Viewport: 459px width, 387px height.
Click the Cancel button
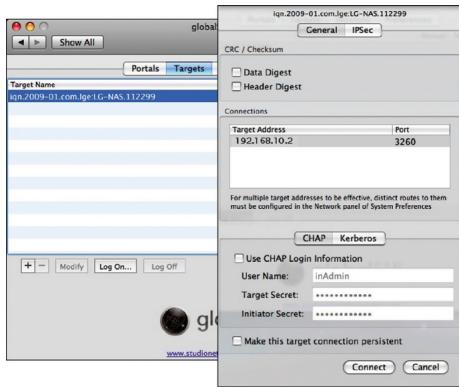[x=426, y=367]
